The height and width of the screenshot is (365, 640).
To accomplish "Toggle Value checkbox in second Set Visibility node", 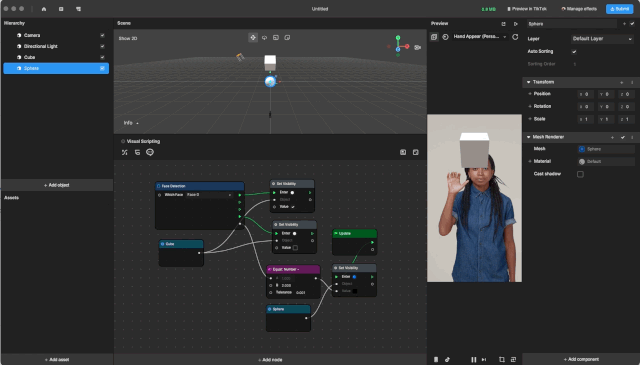I will [295, 247].
